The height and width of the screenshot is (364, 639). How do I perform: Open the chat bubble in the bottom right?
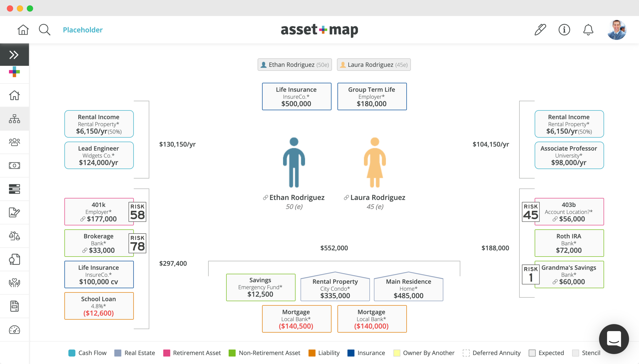tap(614, 339)
